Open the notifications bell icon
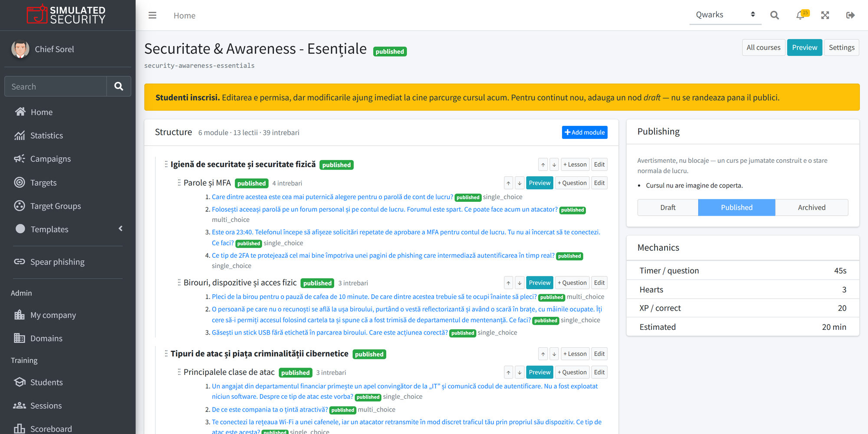The width and height of the screenshot is (868, 434). (x=800, y=15)
